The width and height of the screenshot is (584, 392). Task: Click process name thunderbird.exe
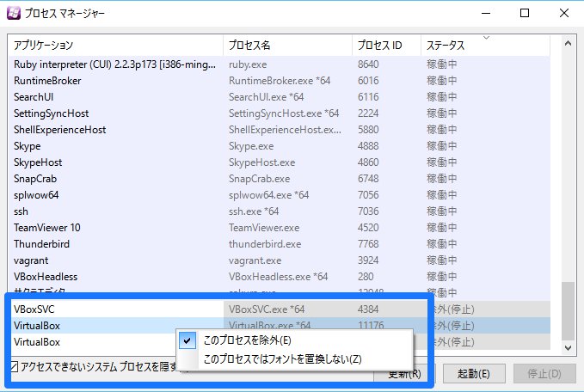[x=265, y=244]
